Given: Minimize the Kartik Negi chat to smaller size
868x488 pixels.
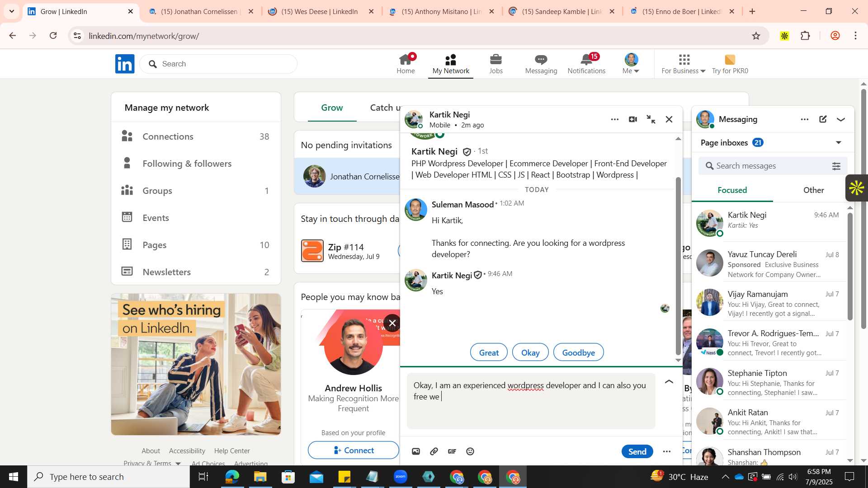Looking at the screenshot, I should coord(651,119).
